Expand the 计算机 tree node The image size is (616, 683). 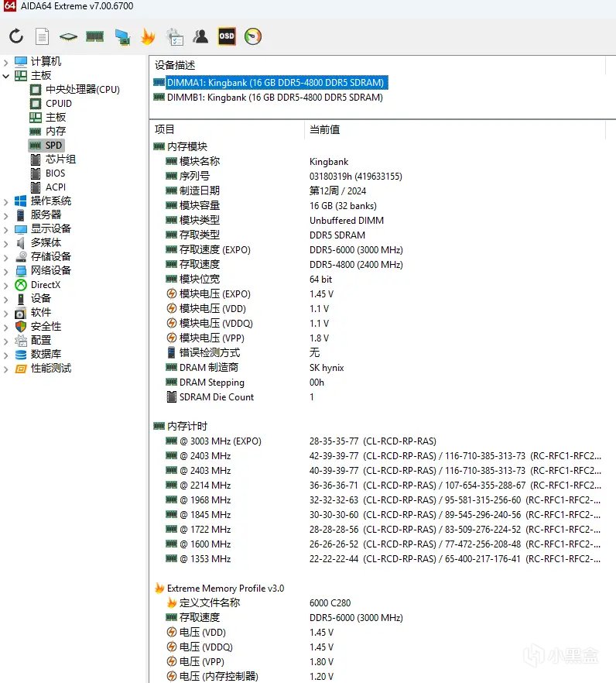tap(5, 62)
